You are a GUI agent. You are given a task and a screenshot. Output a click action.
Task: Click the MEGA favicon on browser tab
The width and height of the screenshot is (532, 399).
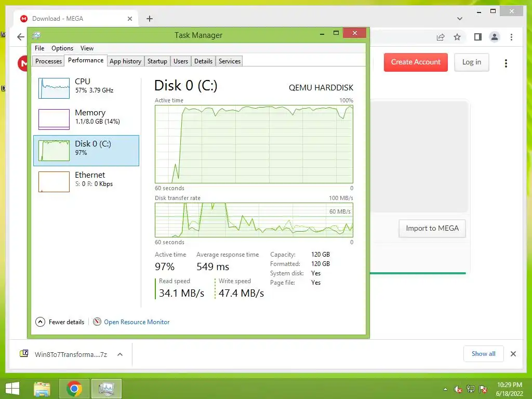click(24, 19)
